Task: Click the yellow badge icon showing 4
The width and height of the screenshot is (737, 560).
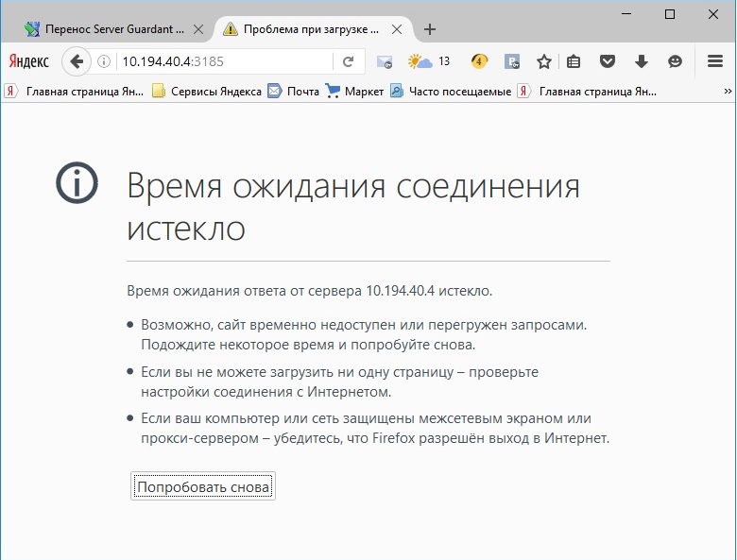Action: [479, 62]
